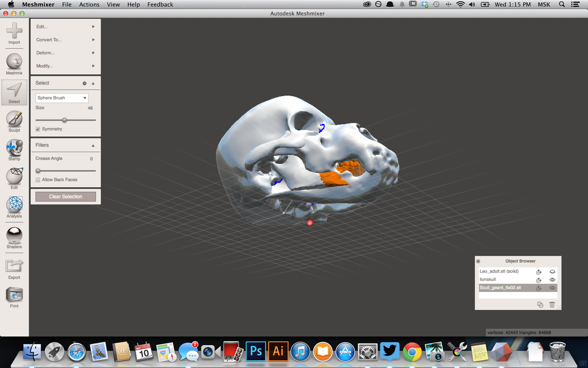The width and height of the screenshot is (588, 368).
Task: Open the Import tool
Action: click(x=14, y=33)
